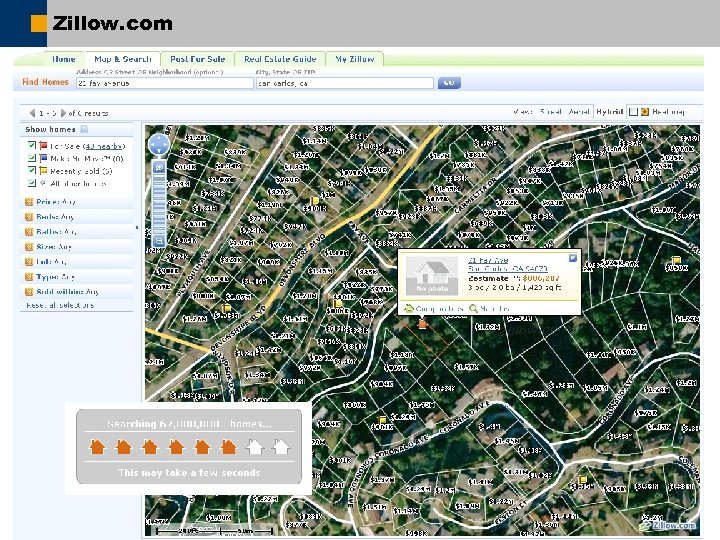This screenshot has height=540, width=720.
Task: Click the Zestimate value in popup
Action: 541,278
